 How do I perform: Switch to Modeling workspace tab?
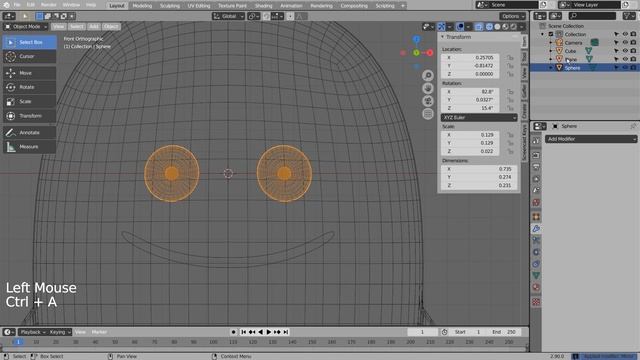(142, 6)
